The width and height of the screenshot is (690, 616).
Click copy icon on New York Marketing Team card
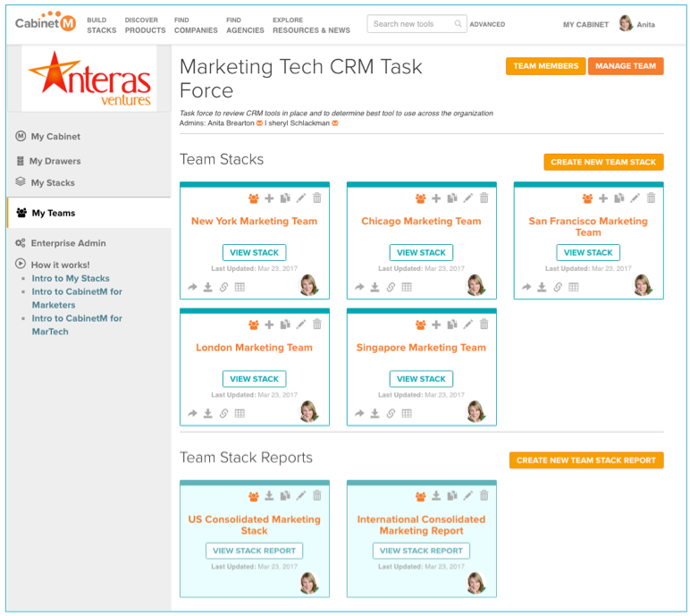click(x=285, y=198)
